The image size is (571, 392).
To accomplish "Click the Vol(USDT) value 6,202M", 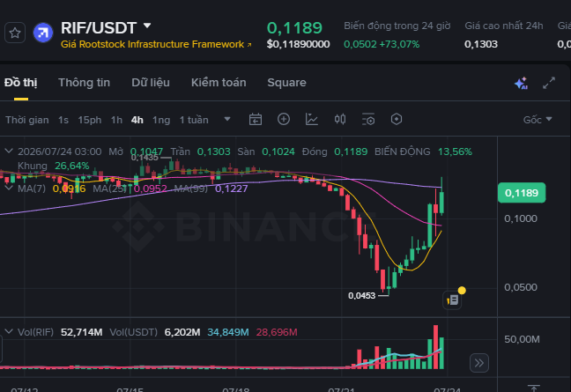I will pyautogui.click(x=182, y=332).
